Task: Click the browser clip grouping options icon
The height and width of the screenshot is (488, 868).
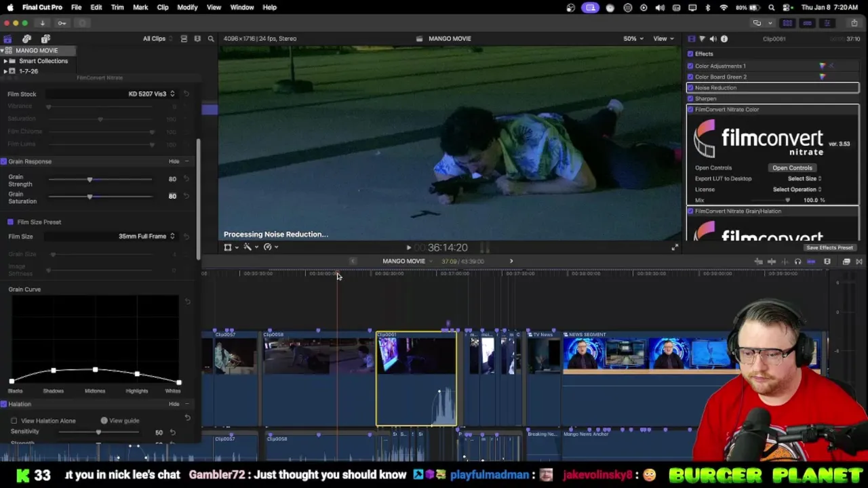Action: point(197,39)
